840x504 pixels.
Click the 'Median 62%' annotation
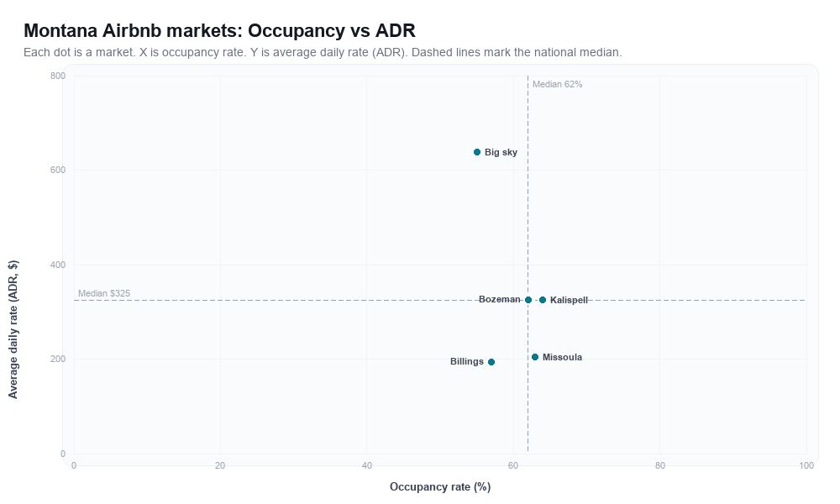[x=557, y=84]
